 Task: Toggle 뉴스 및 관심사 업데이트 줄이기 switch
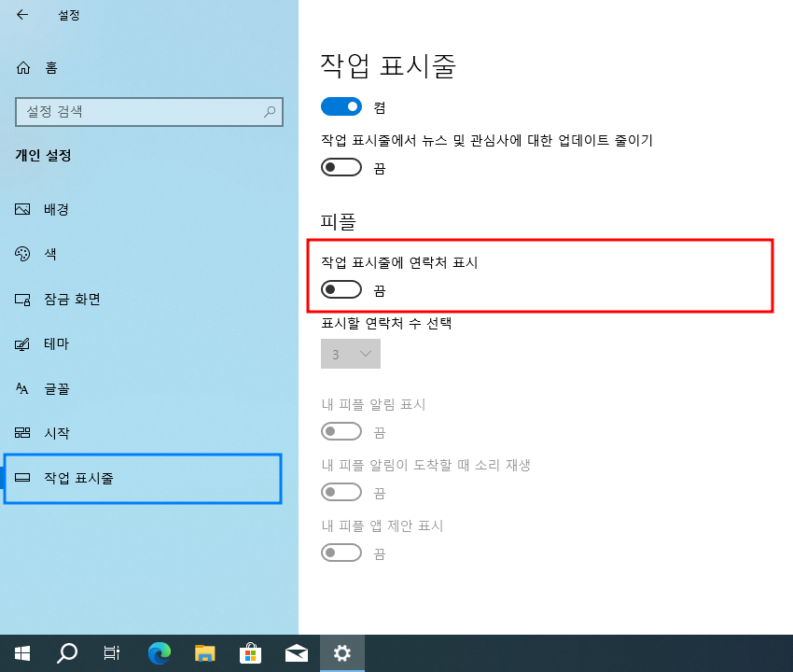341,167
